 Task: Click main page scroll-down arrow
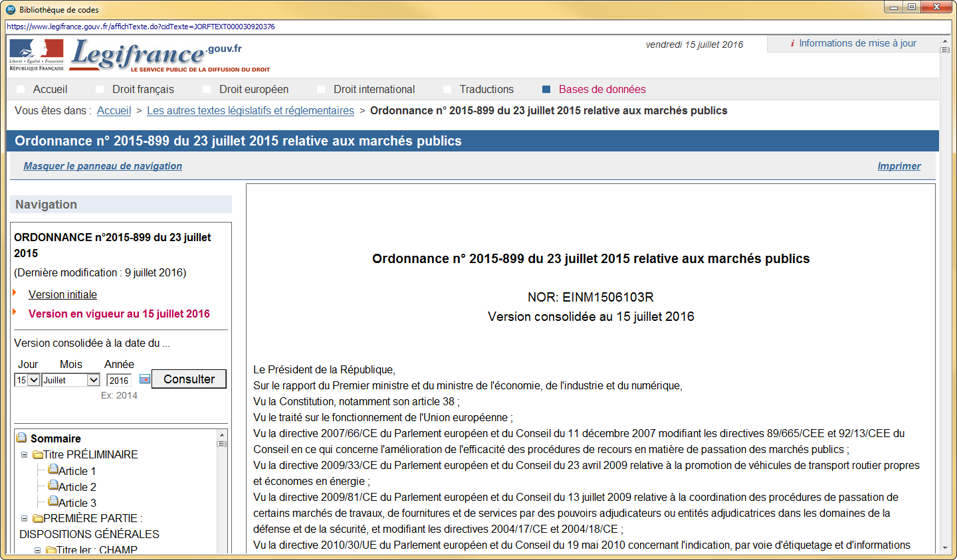click(945, 548)
